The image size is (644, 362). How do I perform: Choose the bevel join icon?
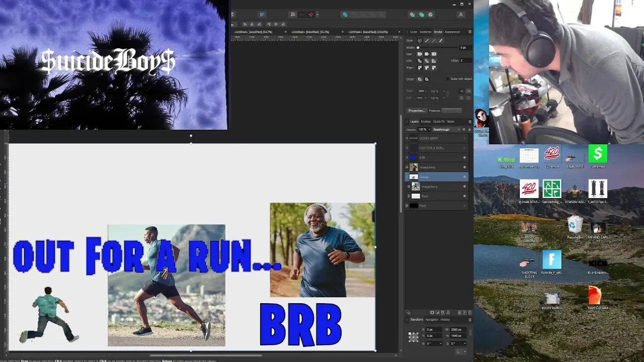pos(427,61)
